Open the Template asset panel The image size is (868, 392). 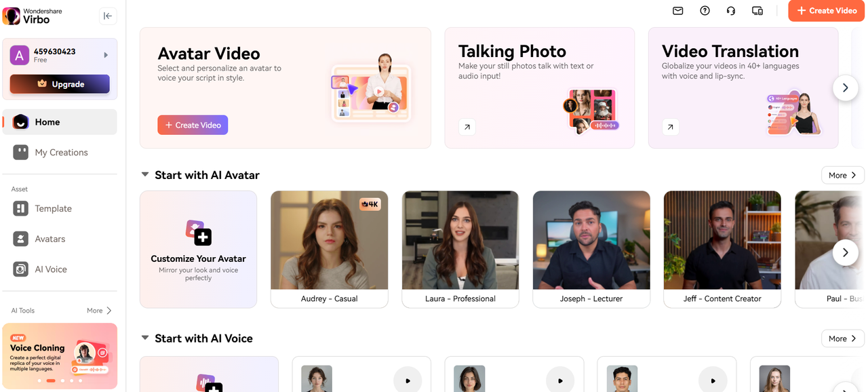(53, 208)
